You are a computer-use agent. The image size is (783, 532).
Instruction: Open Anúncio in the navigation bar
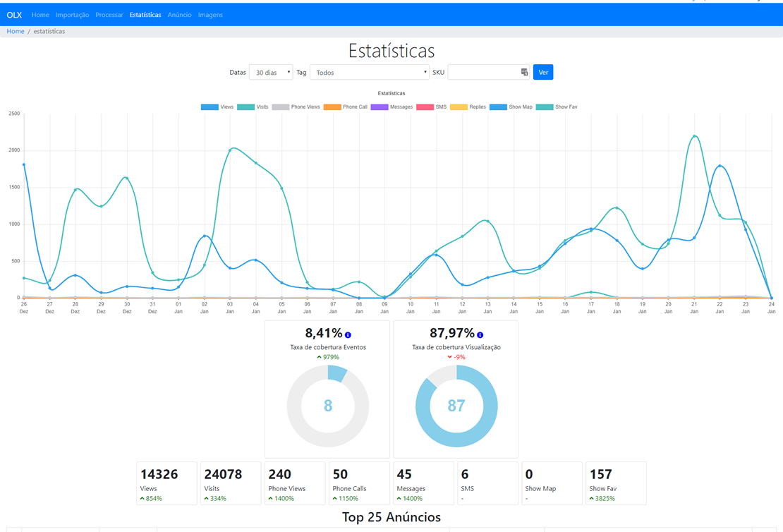tap(180, 15)
